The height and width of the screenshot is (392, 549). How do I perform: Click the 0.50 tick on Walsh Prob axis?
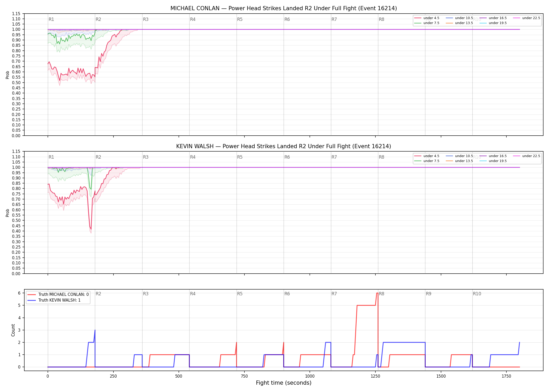pos(16,221)
